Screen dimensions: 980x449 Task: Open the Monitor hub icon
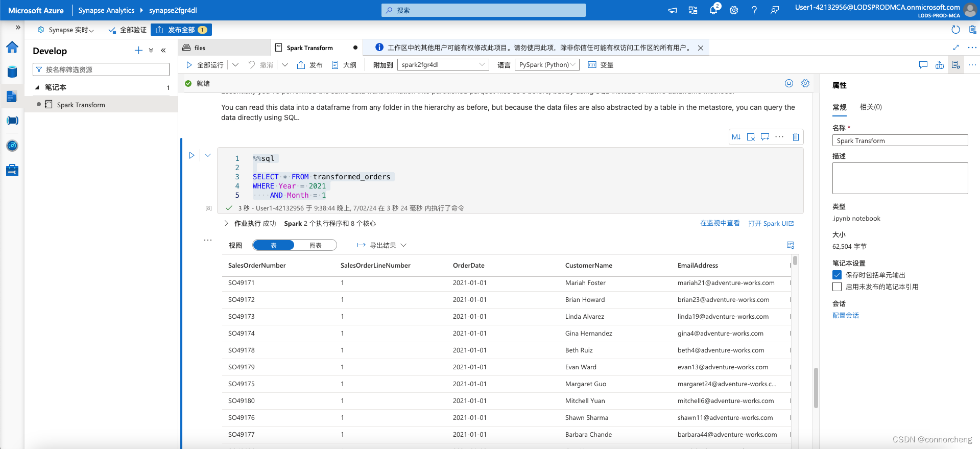point(12,146)
